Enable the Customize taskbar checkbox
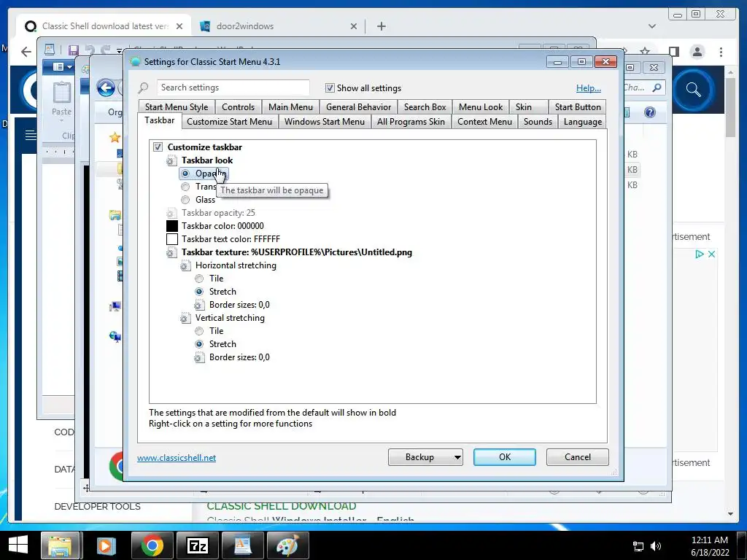 pos(158,147)
